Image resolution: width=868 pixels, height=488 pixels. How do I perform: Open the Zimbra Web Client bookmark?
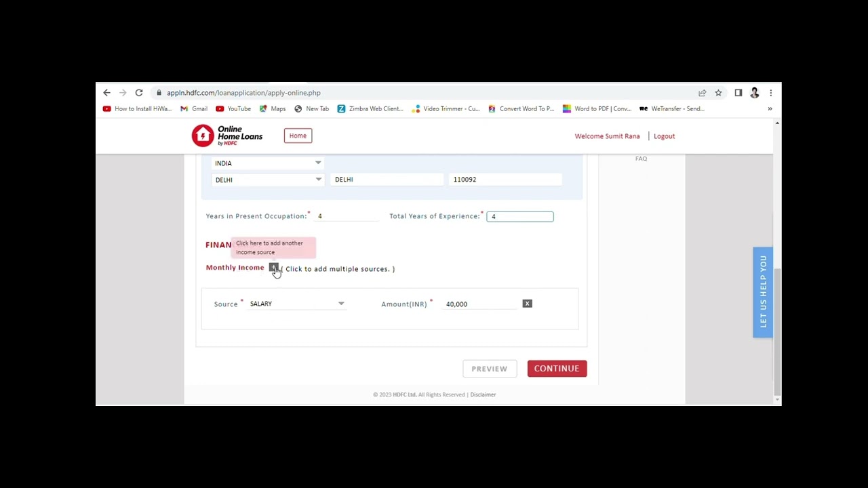click(x=370, y=108)
